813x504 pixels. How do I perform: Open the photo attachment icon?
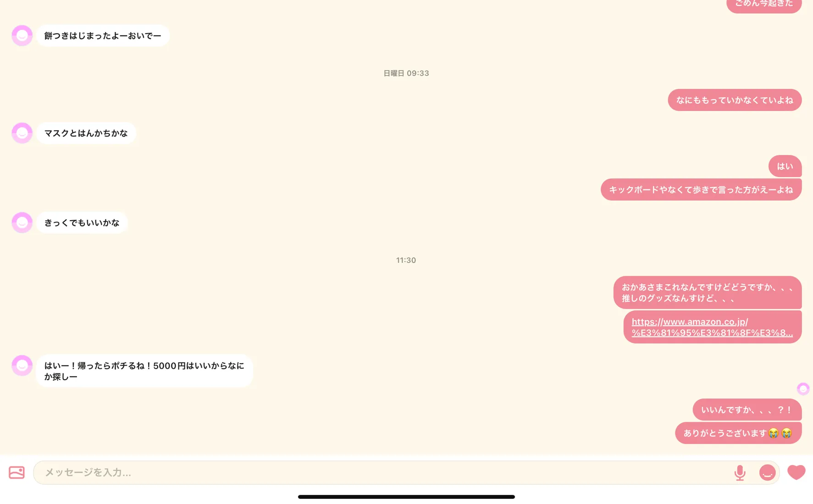coord(17,472)
